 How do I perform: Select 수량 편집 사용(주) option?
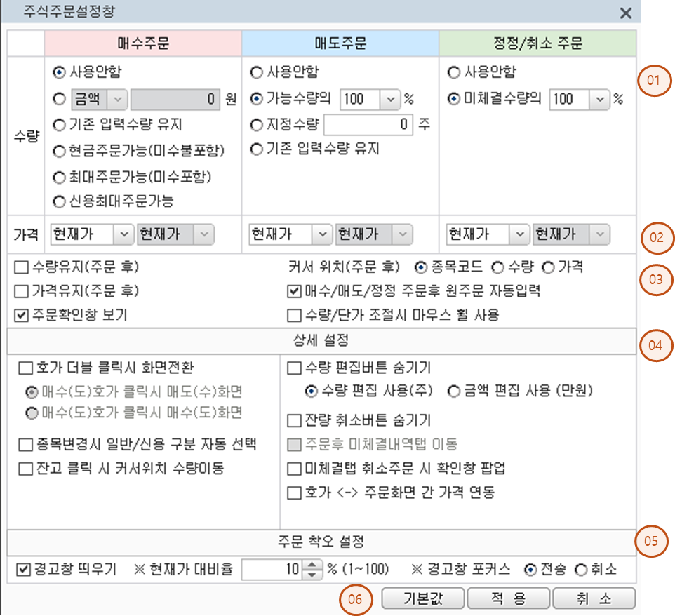(312, 391)
